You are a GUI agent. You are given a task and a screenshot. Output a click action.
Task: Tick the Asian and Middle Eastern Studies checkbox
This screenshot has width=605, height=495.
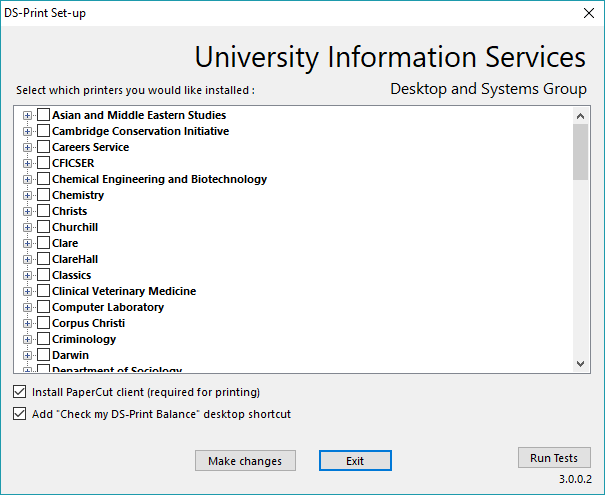pyautogui.click(x=43, y=115)
